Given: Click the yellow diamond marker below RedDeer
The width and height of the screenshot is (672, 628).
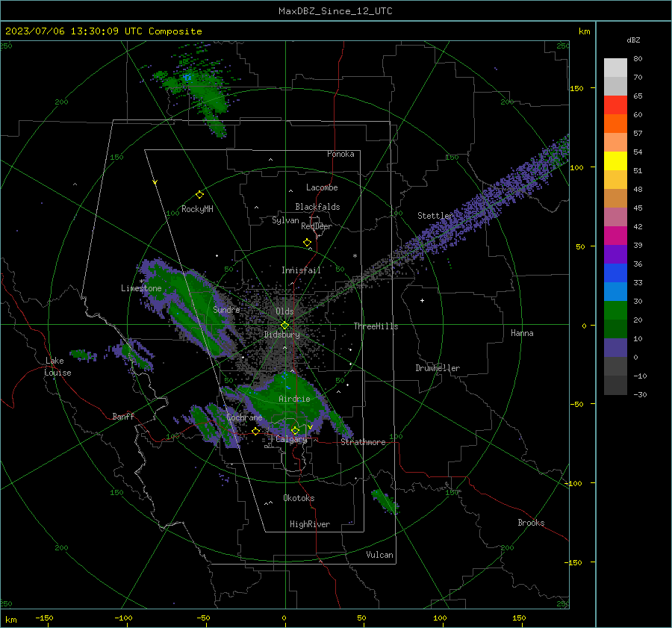Looking at the screenshot, I should pyautogui.click(x=307, y=243).
